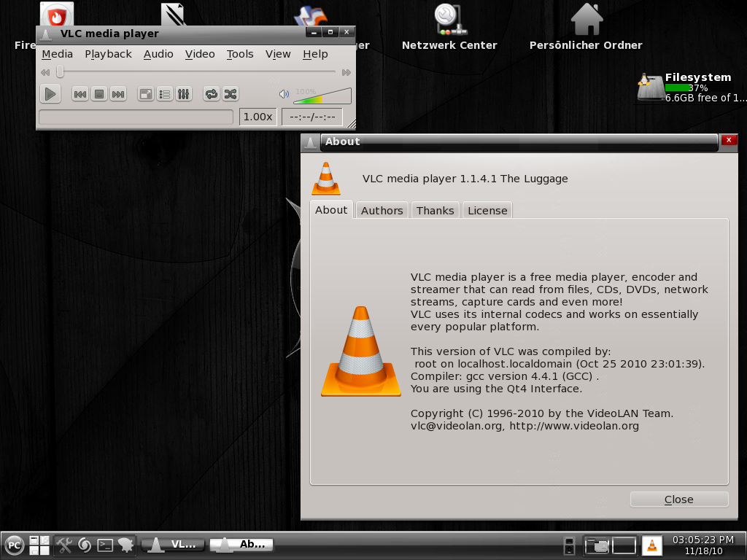This screenshot has width=747, height=560.
Task: Switch to the Authors tab
Action: tap(382, 210)
